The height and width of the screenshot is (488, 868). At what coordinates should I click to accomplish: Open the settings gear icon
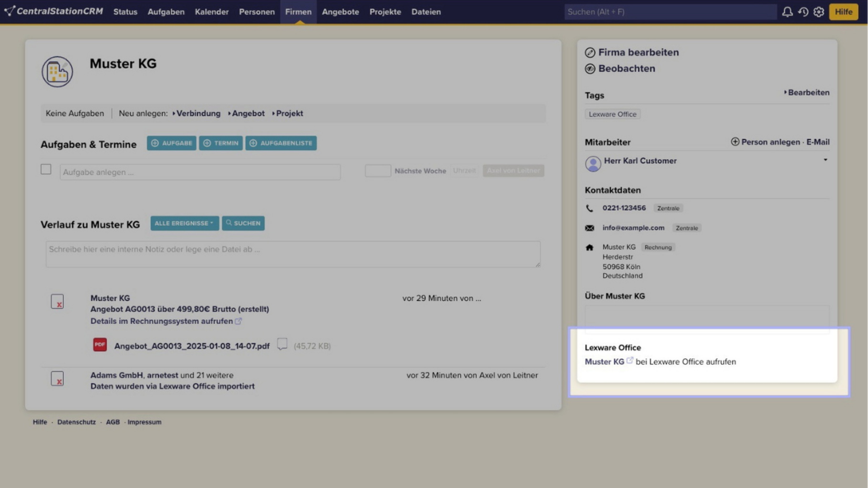(x=819, y=12)
